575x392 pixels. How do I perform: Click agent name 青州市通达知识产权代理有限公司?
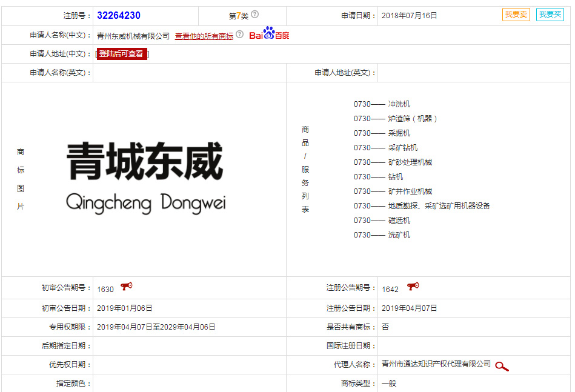(x=436, y=364)
